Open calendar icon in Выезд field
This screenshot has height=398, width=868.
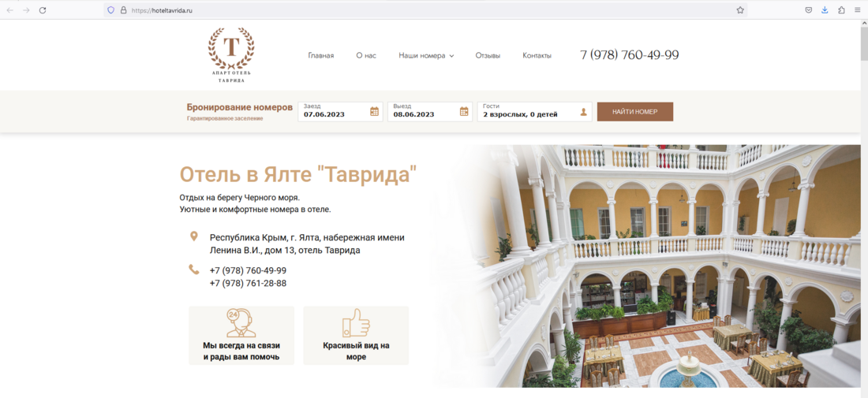464,112
